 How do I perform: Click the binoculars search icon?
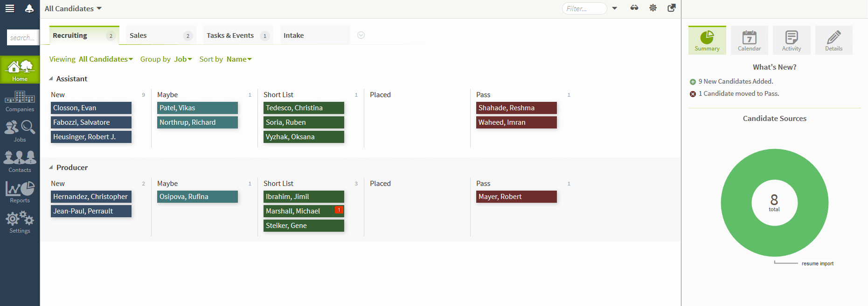click(634, 8)
